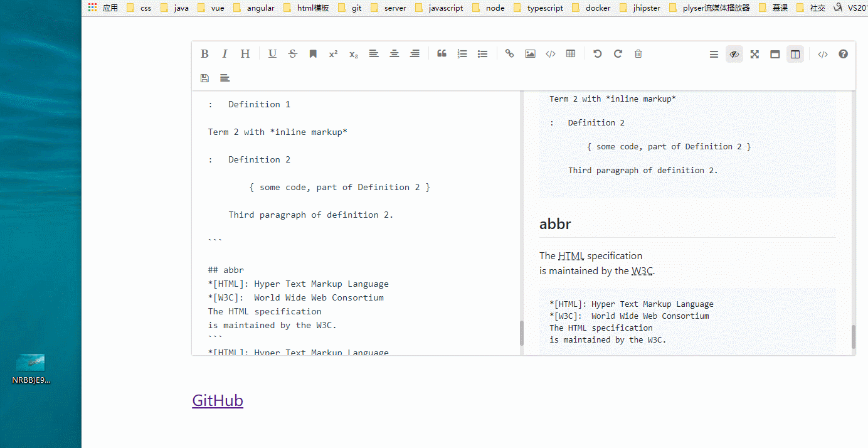
Task: Click the preview pane's scrollbar thumb
Action: click(853, 337)
